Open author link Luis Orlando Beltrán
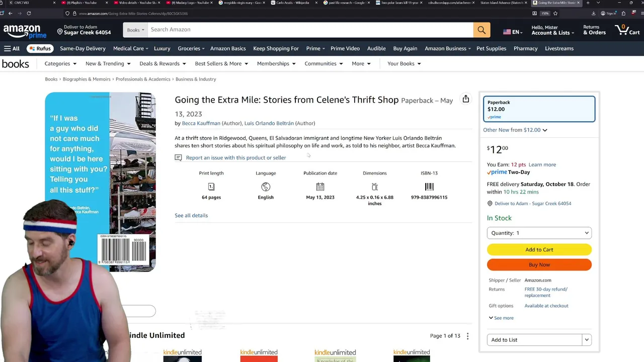The height and width of the screenshot is (362, 644). point(269,123)
